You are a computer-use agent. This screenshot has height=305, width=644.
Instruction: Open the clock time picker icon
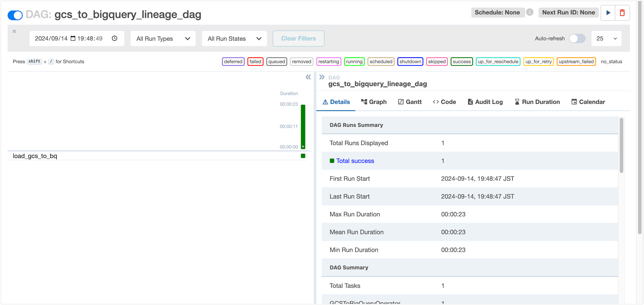(115, 38)
